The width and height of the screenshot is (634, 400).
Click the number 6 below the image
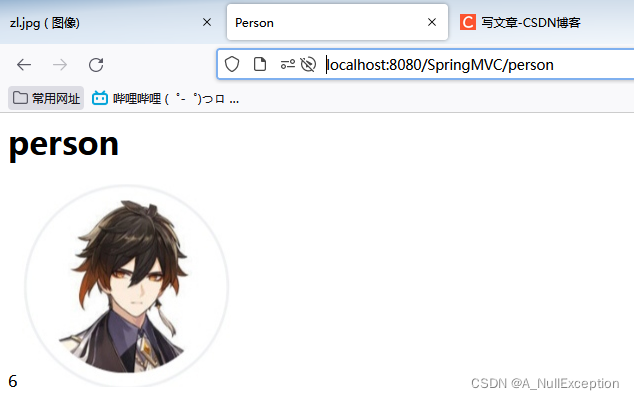tap(13, 381)
